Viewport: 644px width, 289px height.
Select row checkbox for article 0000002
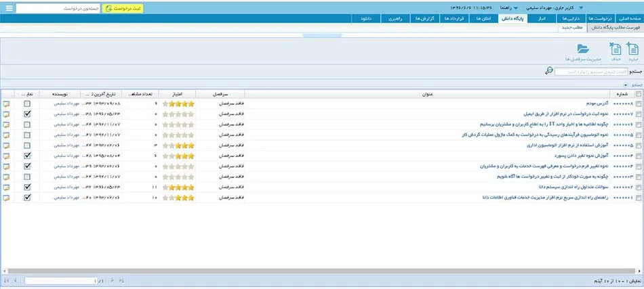639,187
